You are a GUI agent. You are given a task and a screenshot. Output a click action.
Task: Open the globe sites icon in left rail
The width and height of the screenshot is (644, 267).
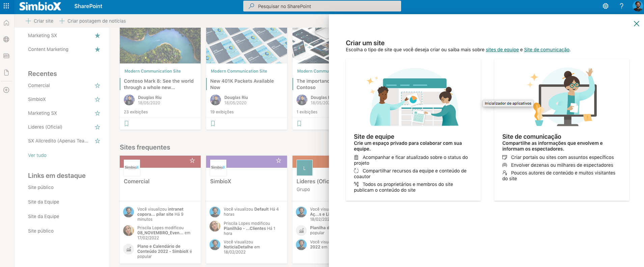6,39
